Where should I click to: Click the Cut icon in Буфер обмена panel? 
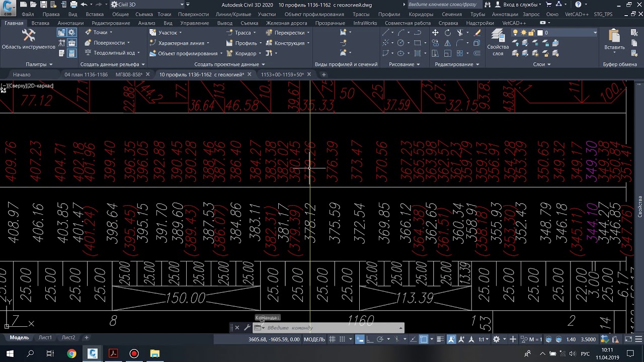click(x=635, y=33)
